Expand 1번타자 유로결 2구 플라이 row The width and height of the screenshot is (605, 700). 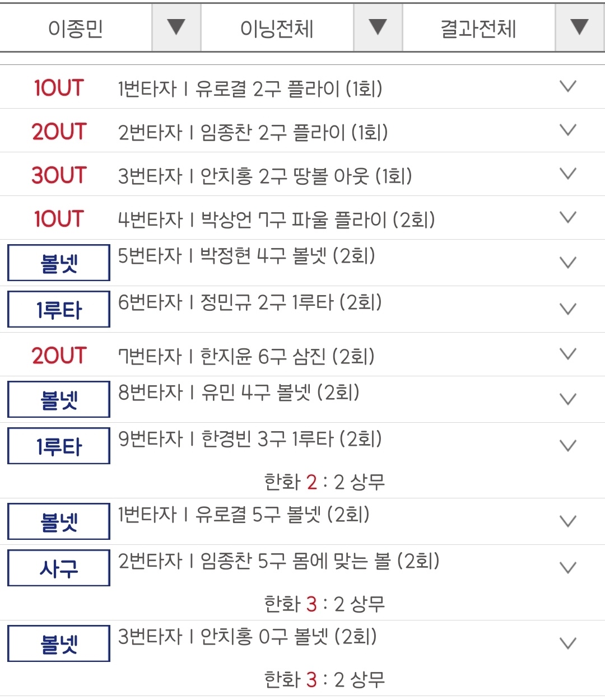(568, 87)
